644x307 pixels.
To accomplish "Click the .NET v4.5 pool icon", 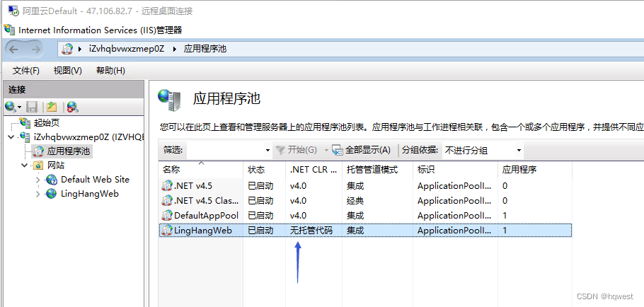I will pos(167,186).
